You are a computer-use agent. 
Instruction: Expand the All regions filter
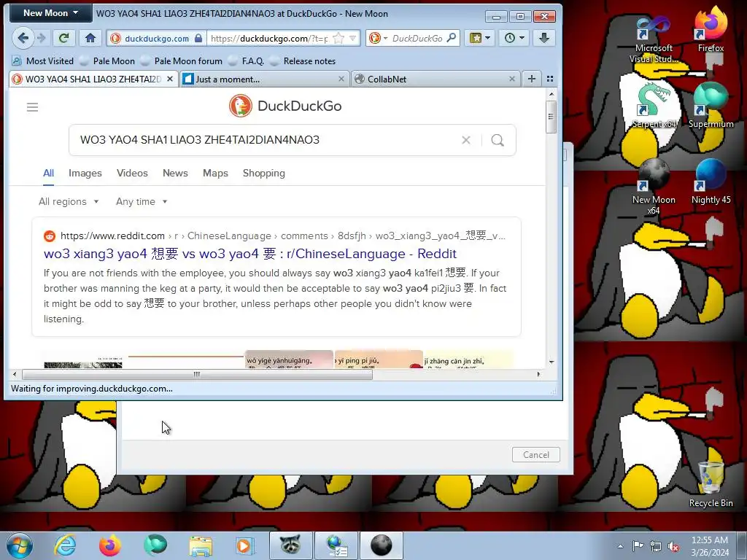coord(69,201)
